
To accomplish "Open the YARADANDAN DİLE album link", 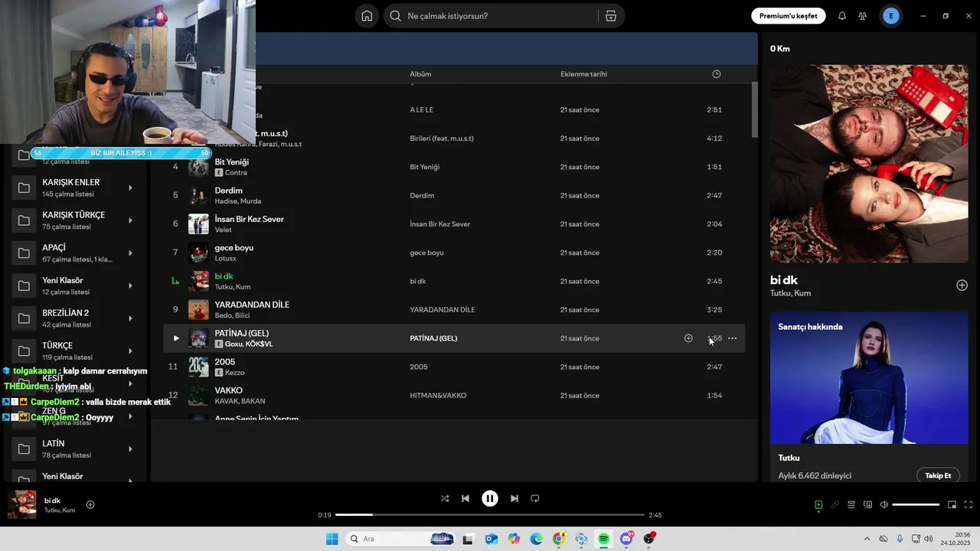I will click(x=443, y=310).
